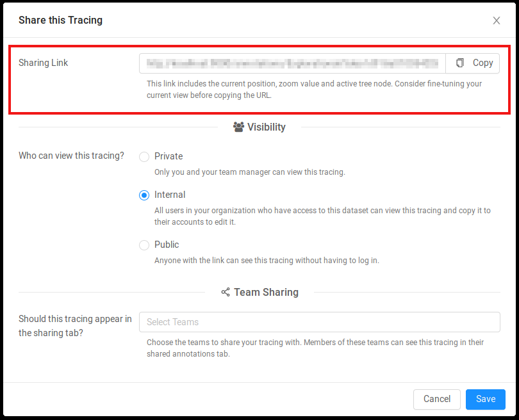Click the Cancel button
519x420 pixels.
[436, 399]
